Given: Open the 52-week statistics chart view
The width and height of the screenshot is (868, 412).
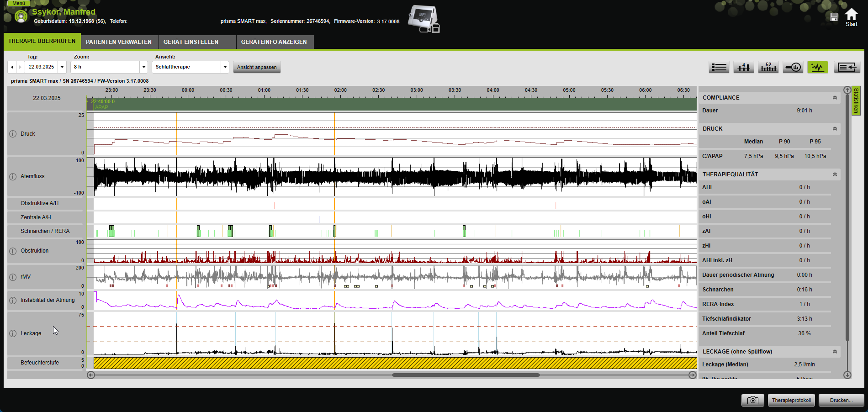Looking at the screenshot, I should pos(768,68).
